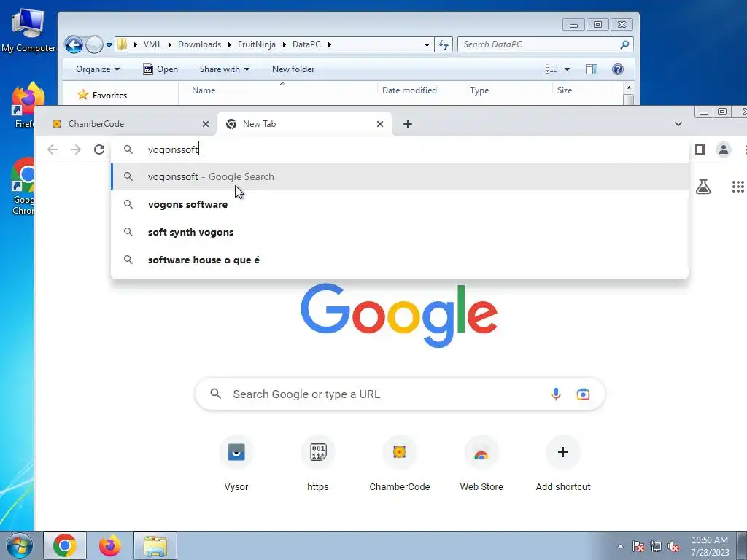
Task: Open a new Chrome tab with plus
Action: point(408,124)
